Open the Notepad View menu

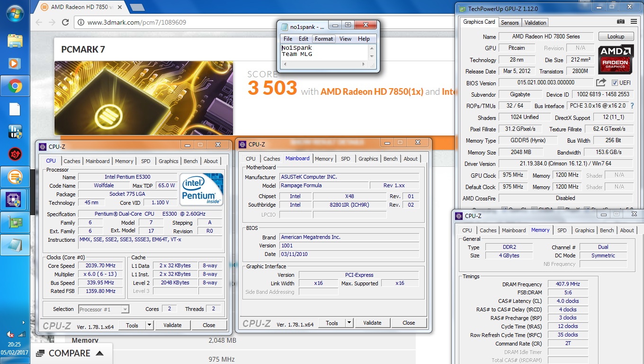coord(345,39)
